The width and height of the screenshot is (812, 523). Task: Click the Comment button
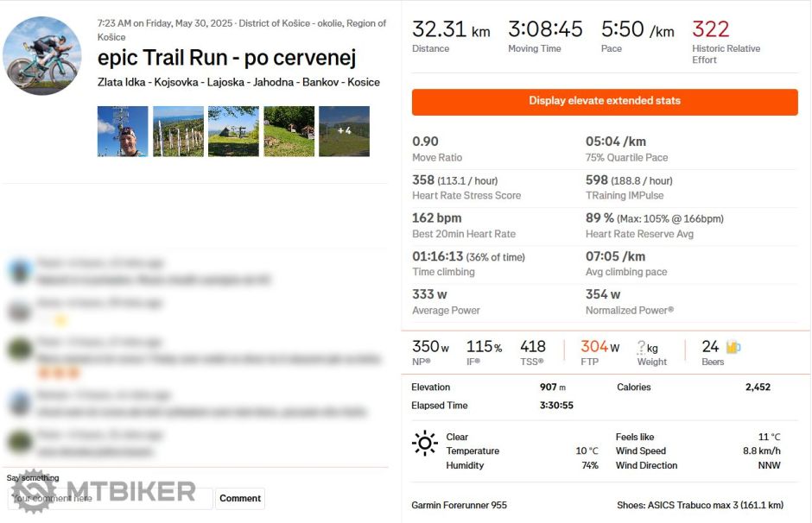click(239, 498)
